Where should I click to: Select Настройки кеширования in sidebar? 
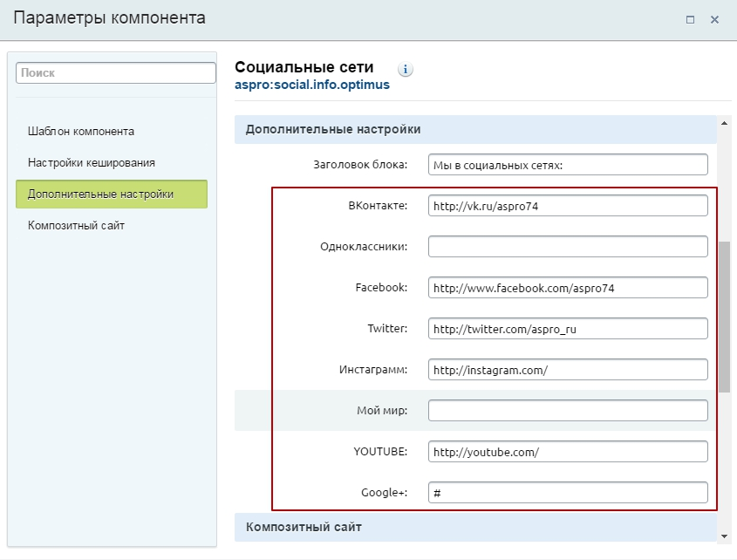coord(92,162)
